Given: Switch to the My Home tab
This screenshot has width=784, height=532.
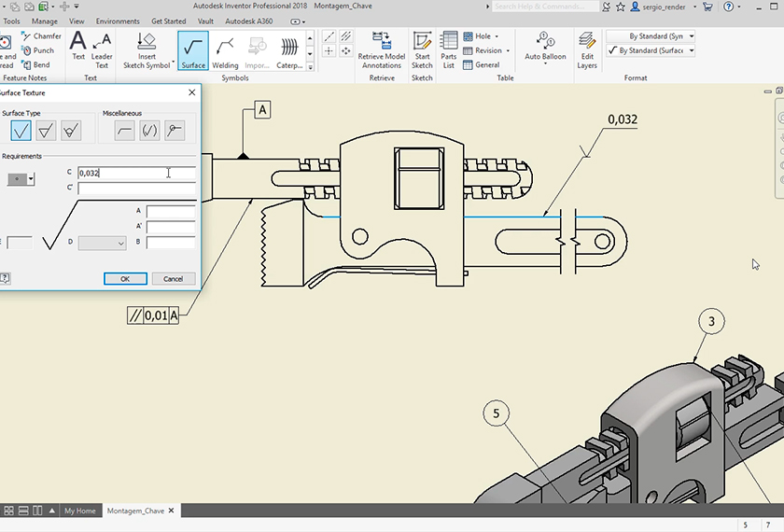Looking at the screenshot, I should (x=79, y=511).
